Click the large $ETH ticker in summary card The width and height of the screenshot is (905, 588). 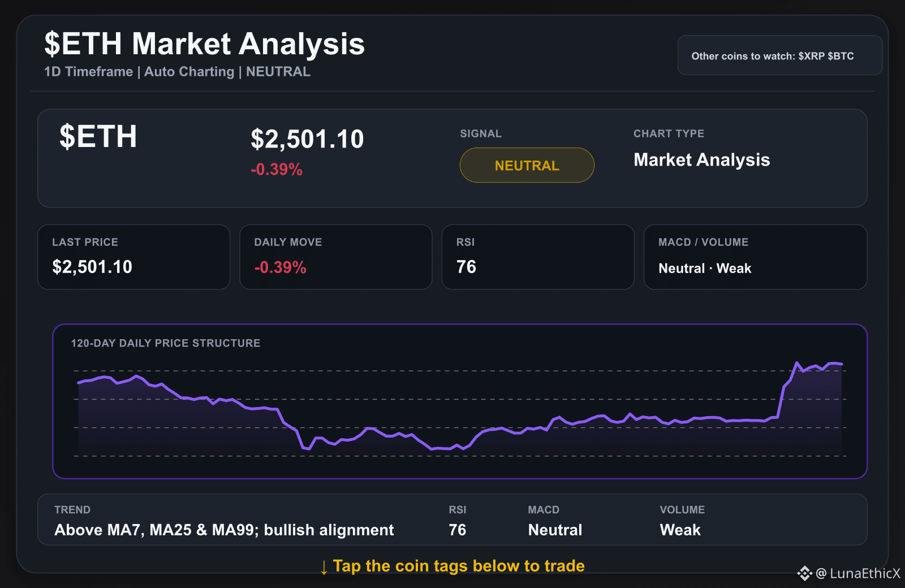(98, 136)
